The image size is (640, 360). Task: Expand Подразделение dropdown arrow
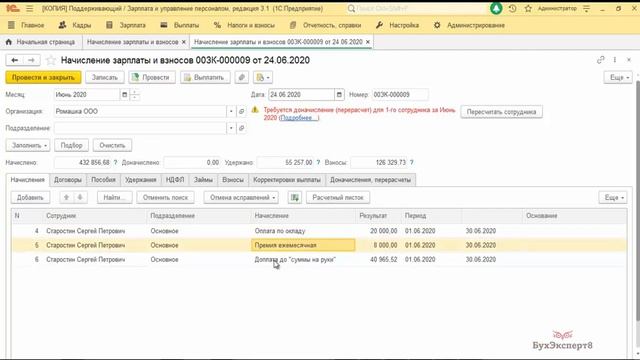[x=231, y=128]
